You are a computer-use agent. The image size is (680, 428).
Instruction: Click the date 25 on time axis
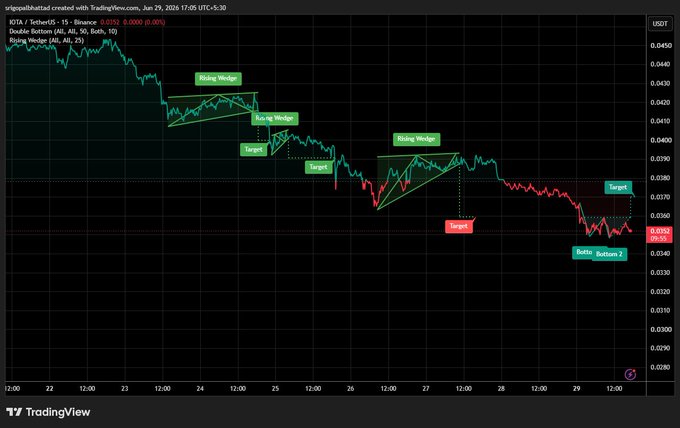point(275,389)
